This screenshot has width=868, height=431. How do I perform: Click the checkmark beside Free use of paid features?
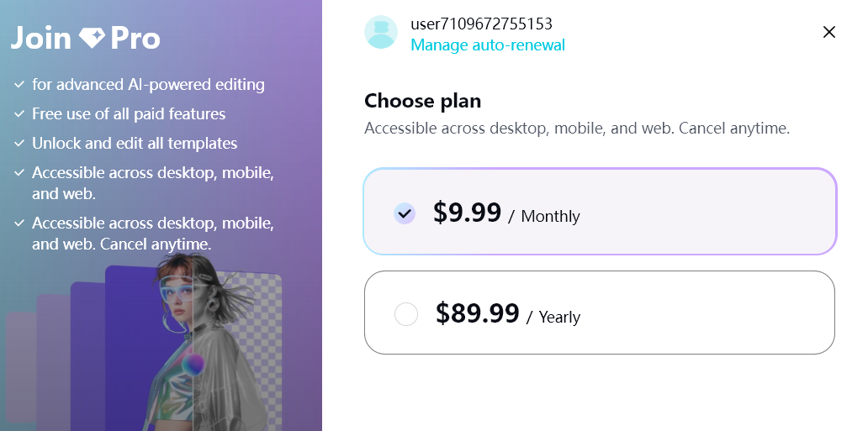click(x=19, y=114)
